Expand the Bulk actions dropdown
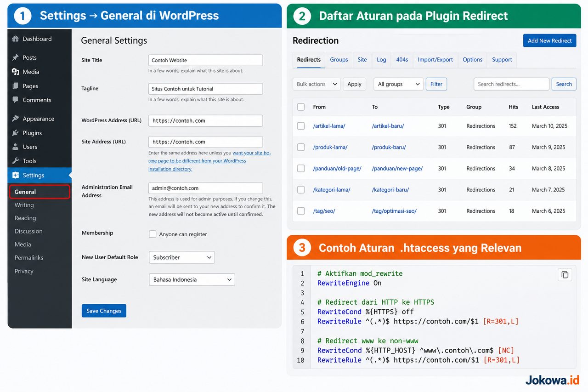Viewport: 588px width, 392px height. [317, 84]
